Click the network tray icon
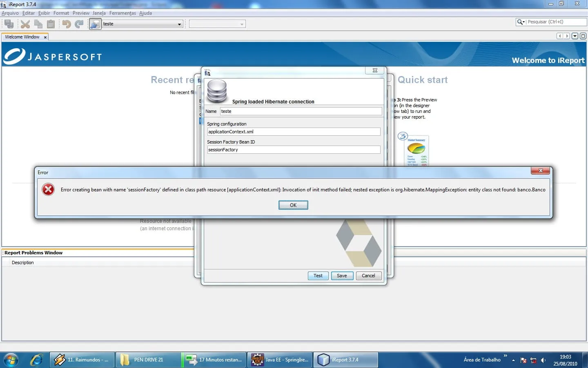588x368 pixels. pos(533,360)
